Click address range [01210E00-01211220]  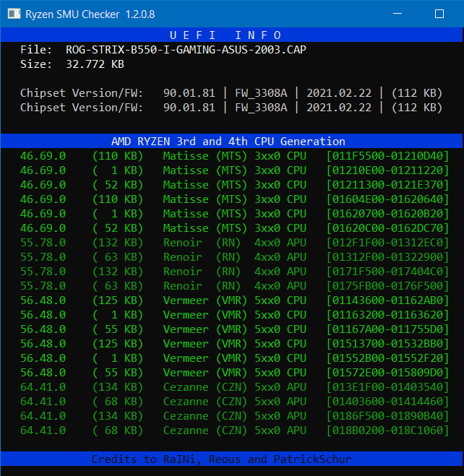tap(388, 170)
